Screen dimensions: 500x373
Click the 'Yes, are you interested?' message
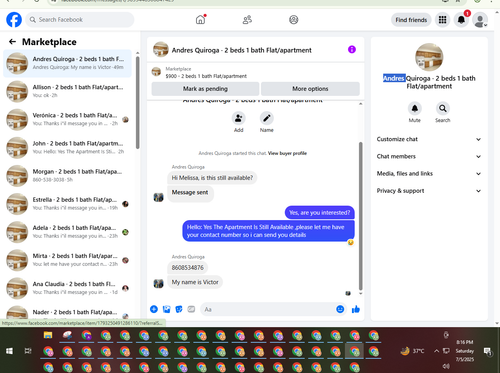[x=320, y=213]
